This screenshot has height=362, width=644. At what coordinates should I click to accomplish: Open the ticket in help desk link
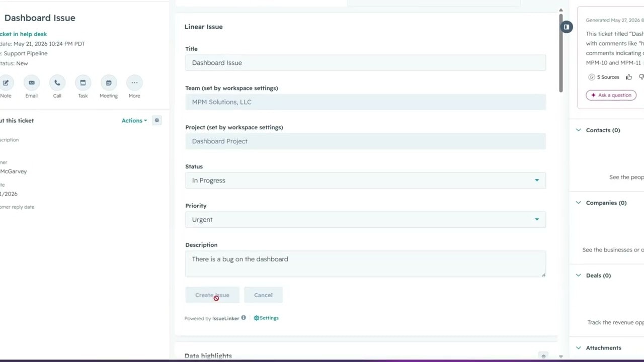tap(24, 34)
